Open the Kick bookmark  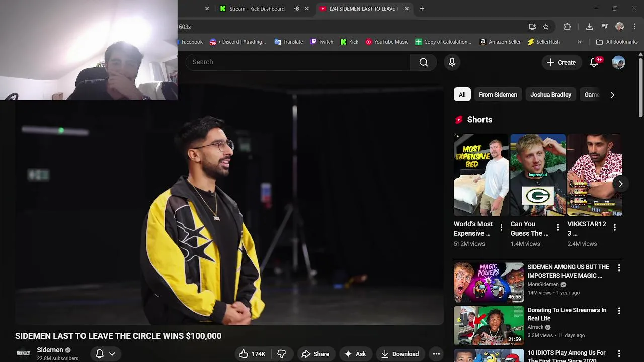coord(349,42)
